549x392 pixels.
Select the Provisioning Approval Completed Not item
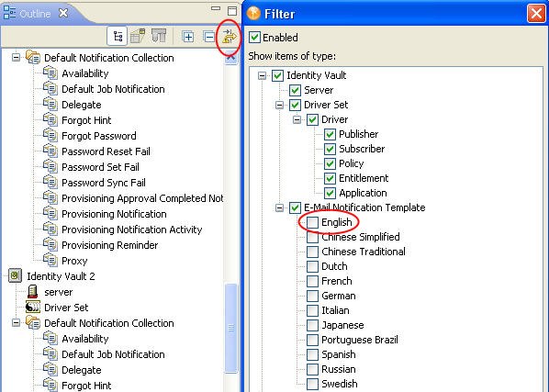pos(142,198)
